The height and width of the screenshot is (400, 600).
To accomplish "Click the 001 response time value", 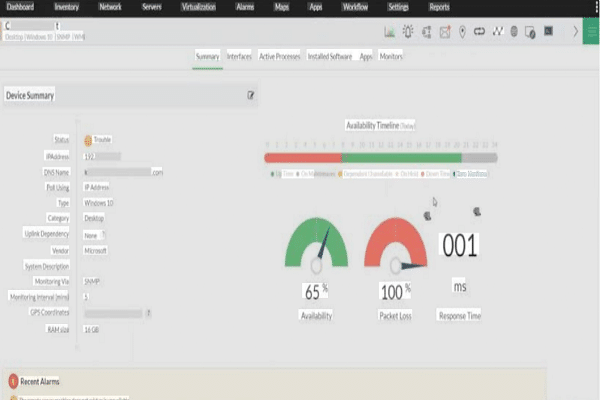I will tap(459, 245).
